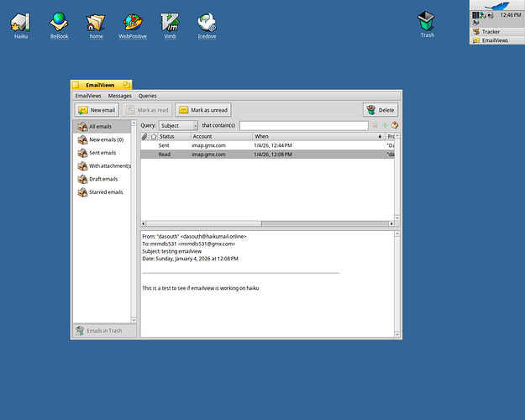This screenshot has width=525, height=420.
Task: Open the Subject query field dropdown
Action: [178, 125]
